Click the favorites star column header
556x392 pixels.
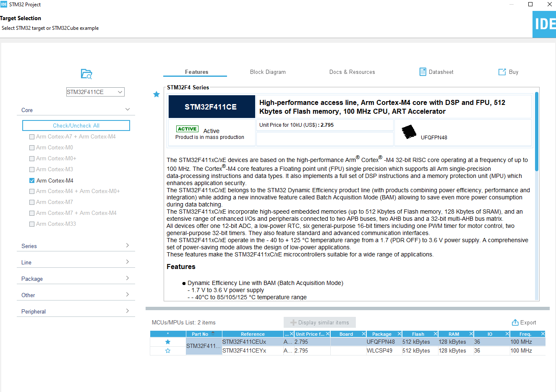168,334
